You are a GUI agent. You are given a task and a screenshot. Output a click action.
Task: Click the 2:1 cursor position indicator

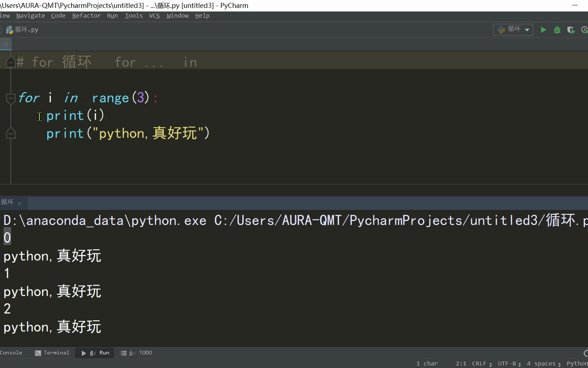tap(461, 363)
